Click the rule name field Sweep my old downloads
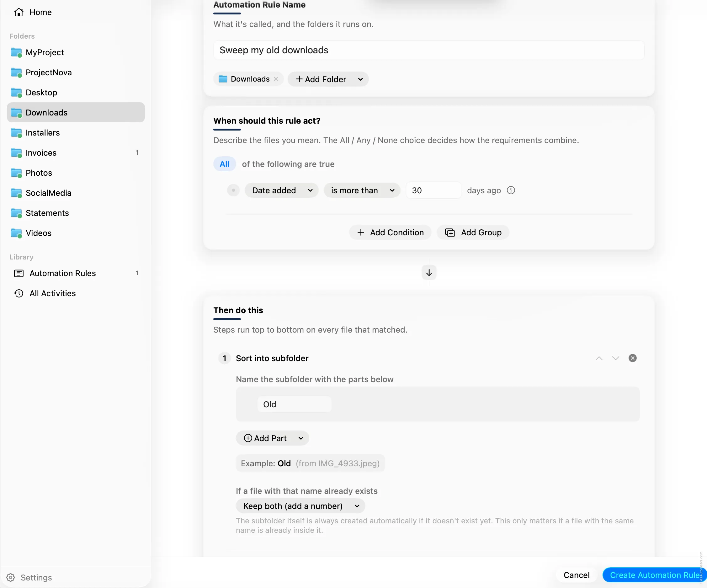707x588 pixels. click(429, 50)
